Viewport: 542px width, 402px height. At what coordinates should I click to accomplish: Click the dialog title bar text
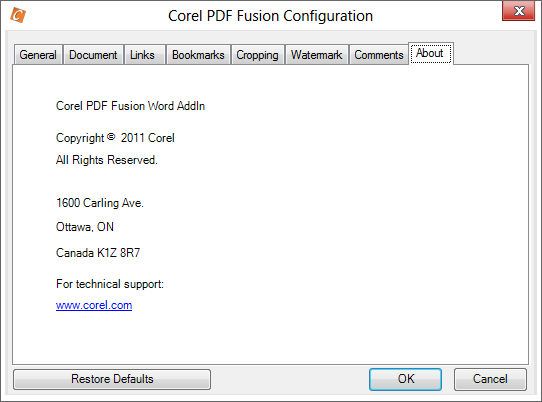pos(270,16)
